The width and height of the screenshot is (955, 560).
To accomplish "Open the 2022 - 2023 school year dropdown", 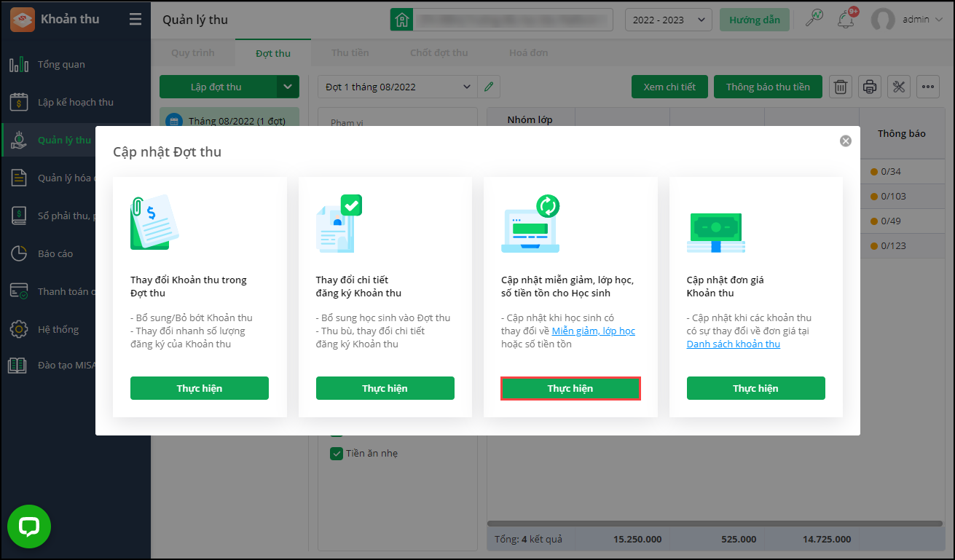I will click(x=668, y=20).
